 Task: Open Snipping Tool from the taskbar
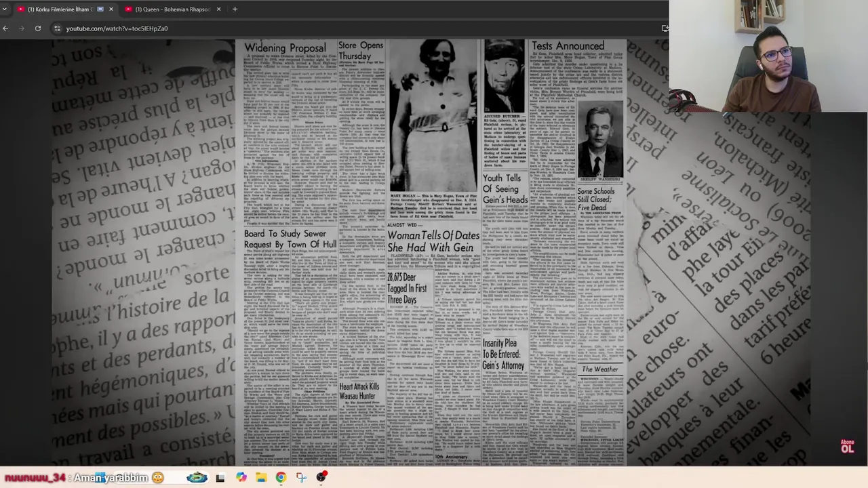[301, 478]
